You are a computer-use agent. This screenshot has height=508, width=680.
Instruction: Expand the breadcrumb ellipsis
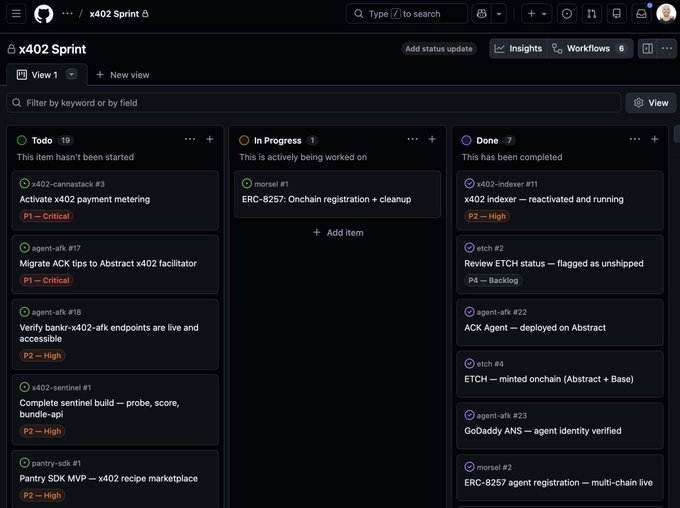67,13
